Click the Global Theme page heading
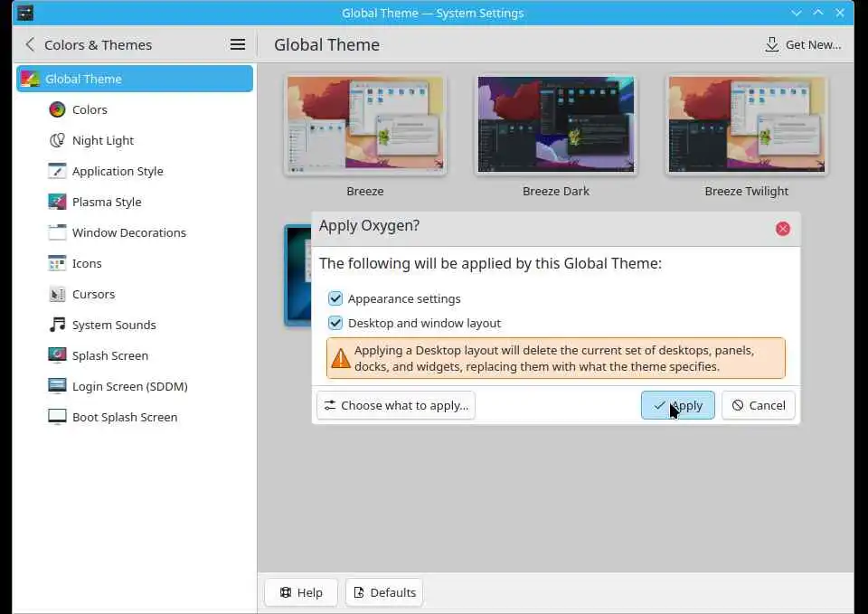This screenshot has width=868, height=614. click(326, 44)
